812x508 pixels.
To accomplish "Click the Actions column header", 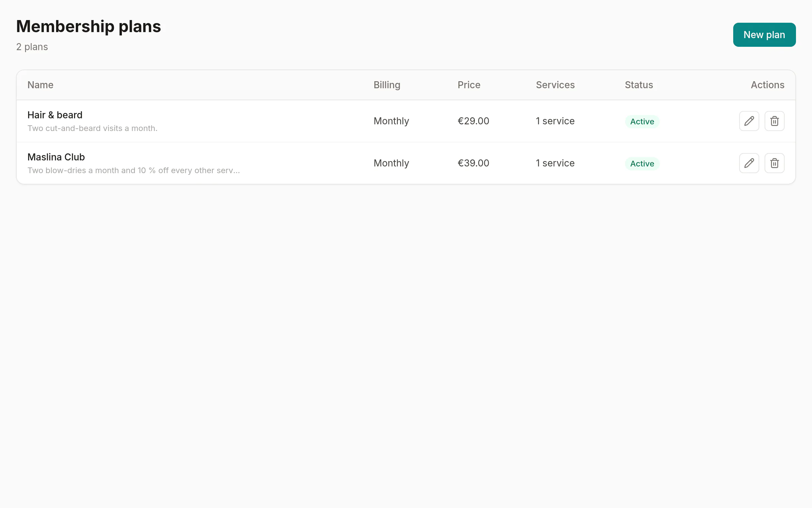I will (x=767, y=85).
